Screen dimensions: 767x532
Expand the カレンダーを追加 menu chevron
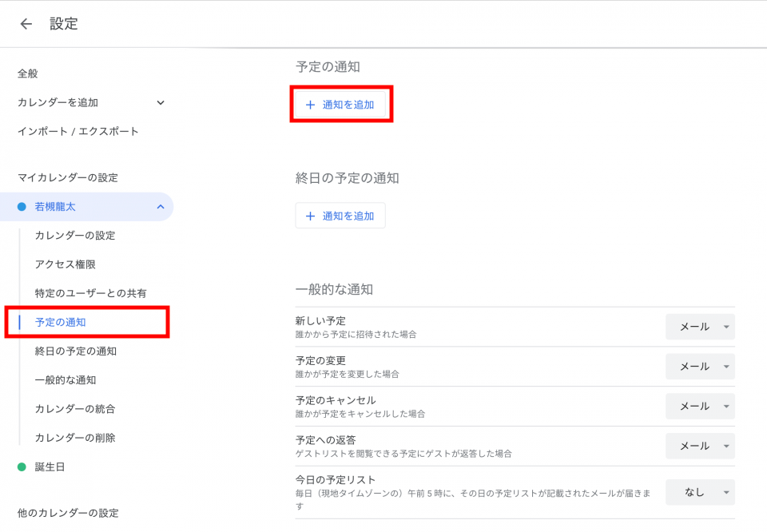161,102
